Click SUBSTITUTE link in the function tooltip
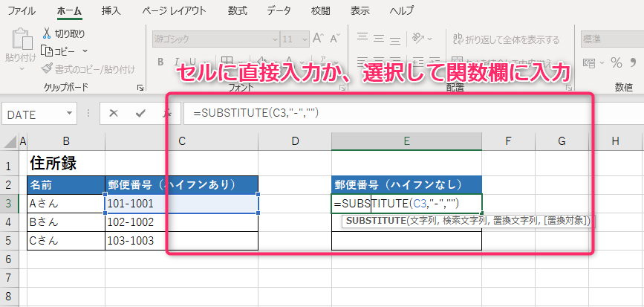The image size is (644, 307). tap(374, 221)
